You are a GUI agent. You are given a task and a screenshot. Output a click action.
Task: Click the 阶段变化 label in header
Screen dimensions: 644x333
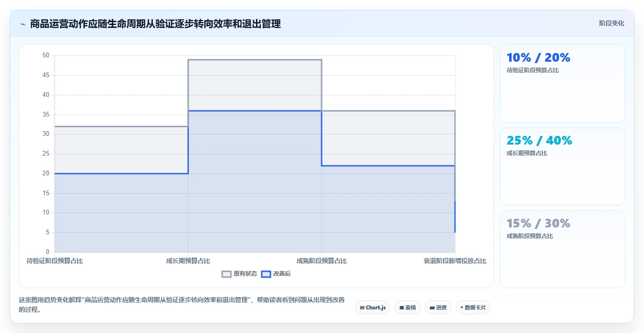click(x=611, y=24)
